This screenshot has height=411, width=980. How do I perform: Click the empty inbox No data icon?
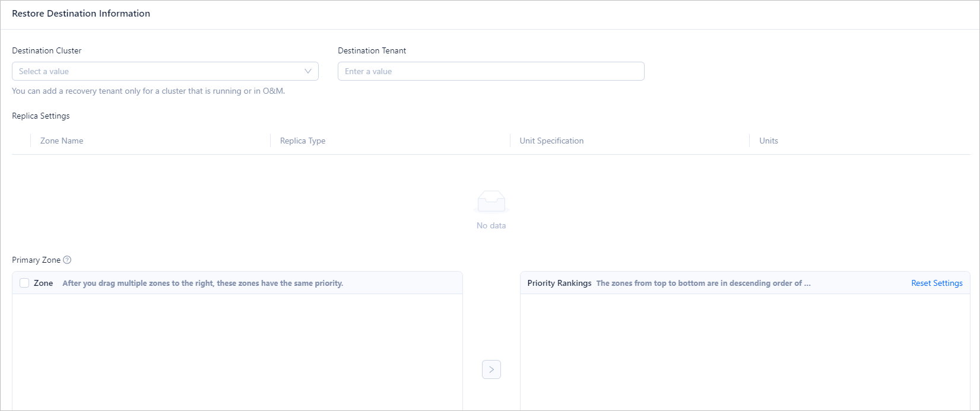tap(491, 202)
